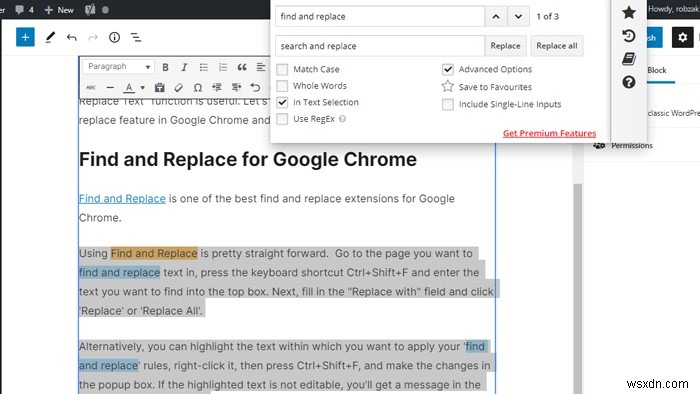Click the classic toolbar undo arrow
The image size is (700, 394).
(255, 87)
